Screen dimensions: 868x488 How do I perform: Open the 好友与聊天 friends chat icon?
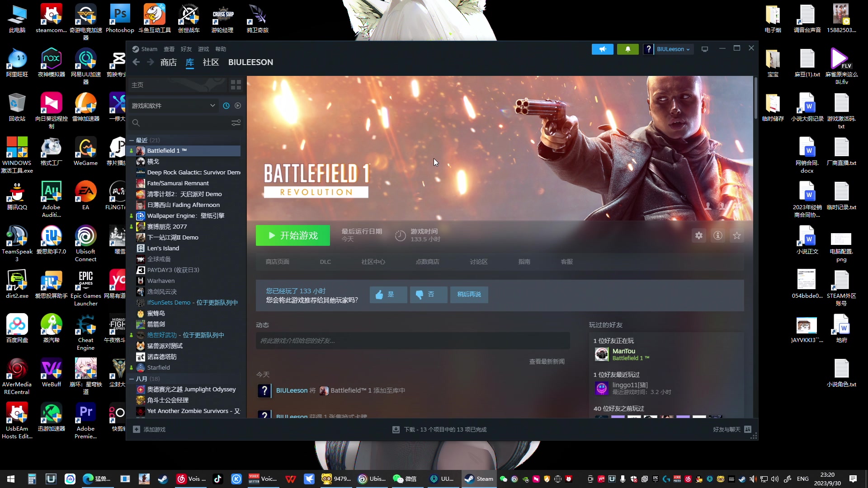pos(748,429)
